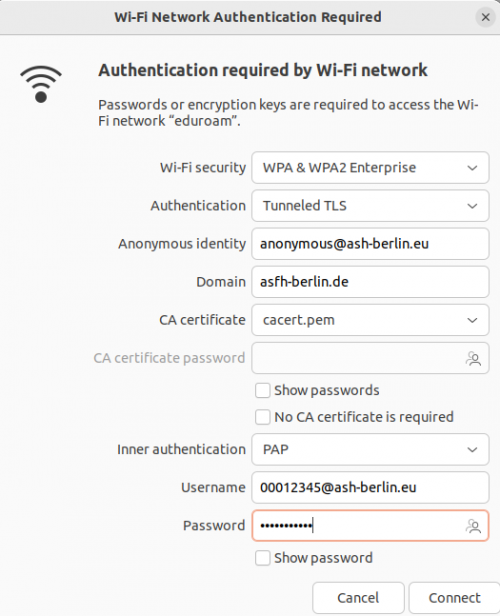Screen dimensions: 500x616
Task: Click the Cancel button
Action: click(358, 598)
